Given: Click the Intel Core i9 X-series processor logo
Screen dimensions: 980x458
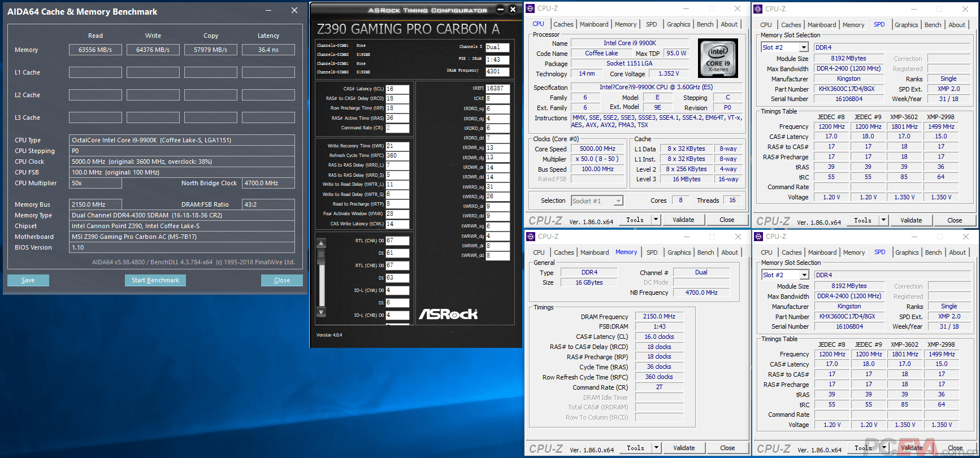Looking at the screenshot, I should coord(718,58).
